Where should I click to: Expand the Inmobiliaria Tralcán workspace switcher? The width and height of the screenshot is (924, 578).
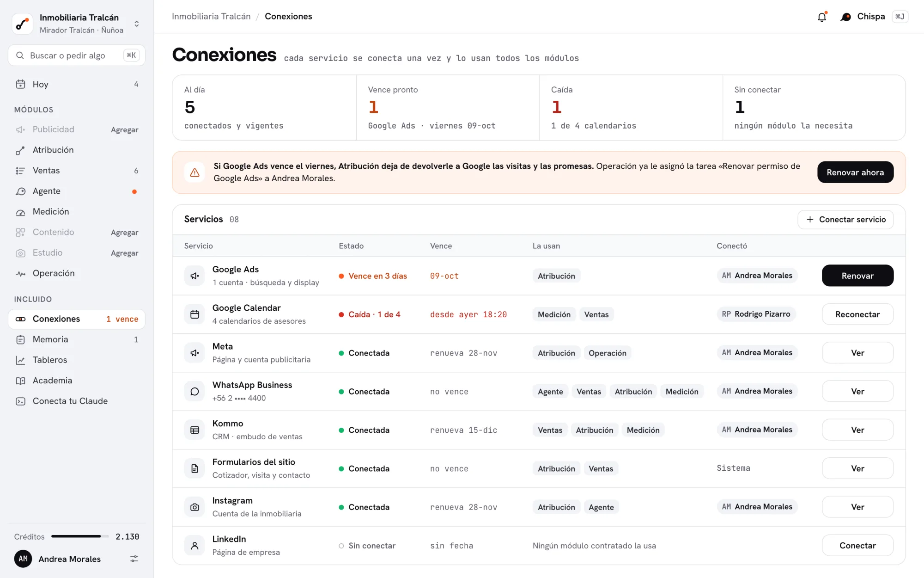coord(136,24)
